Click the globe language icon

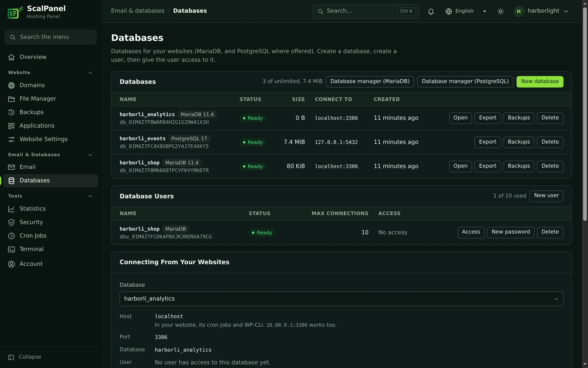(x=449, y=11)
